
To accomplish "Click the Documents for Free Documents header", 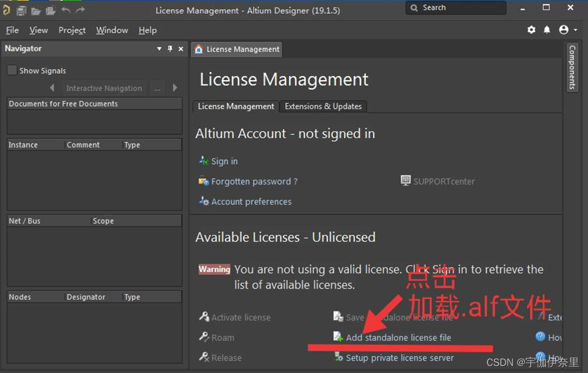I will [x=94, y=103].
